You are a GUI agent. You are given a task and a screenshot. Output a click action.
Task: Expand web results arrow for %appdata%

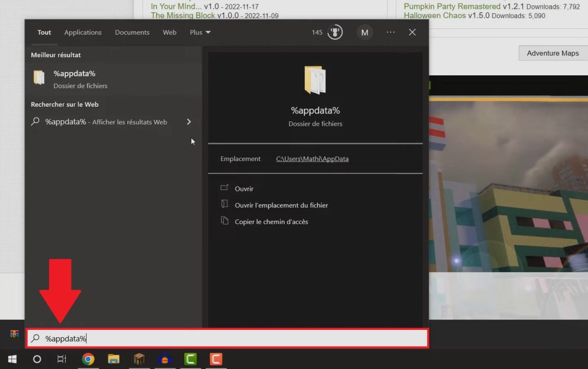pos(189,122)
